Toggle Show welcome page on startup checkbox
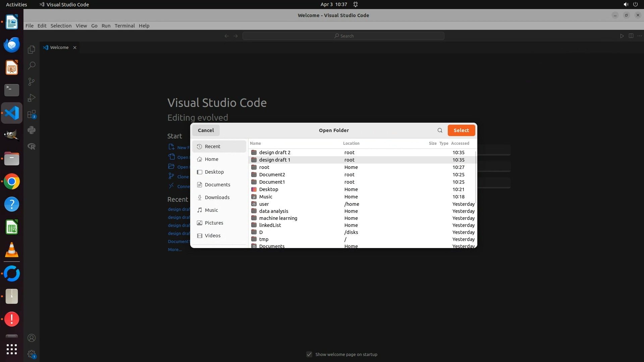644x362 pixels. point(309,354)
